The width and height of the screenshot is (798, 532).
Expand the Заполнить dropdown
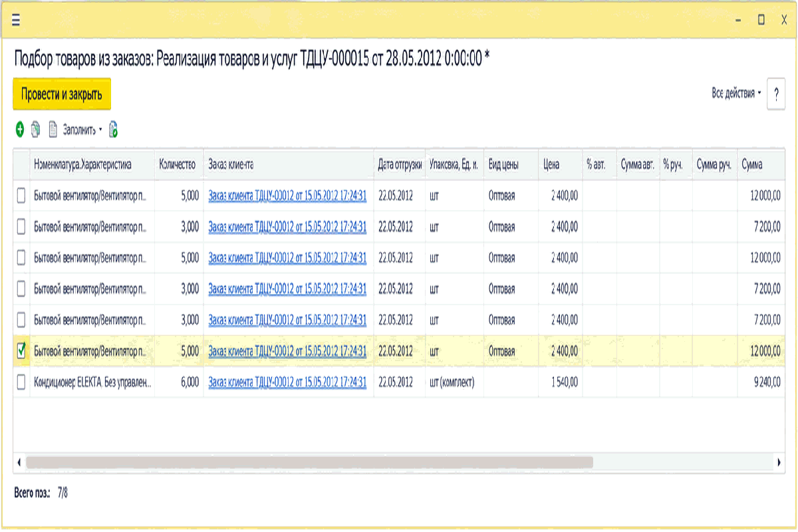[83, 130]
